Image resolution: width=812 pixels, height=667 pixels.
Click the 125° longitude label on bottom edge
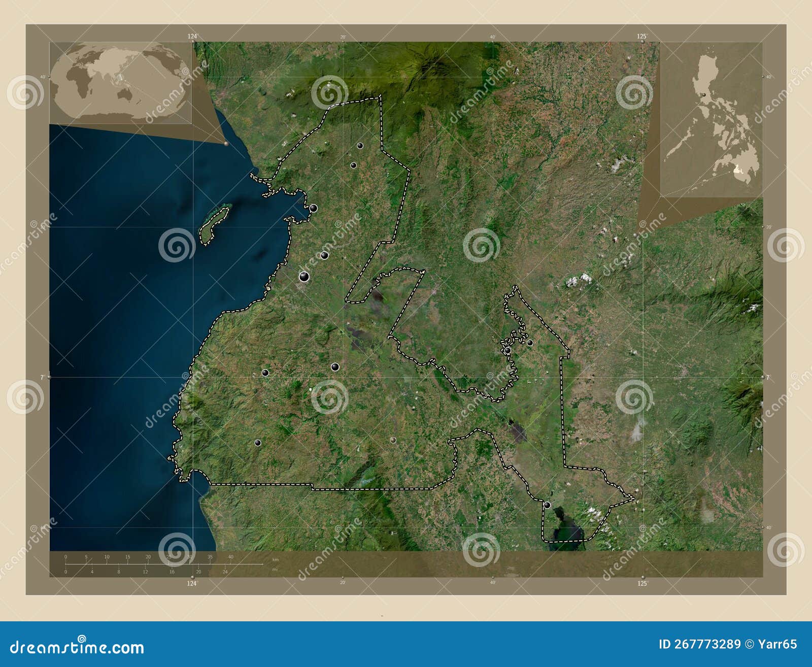pos(642,583)
